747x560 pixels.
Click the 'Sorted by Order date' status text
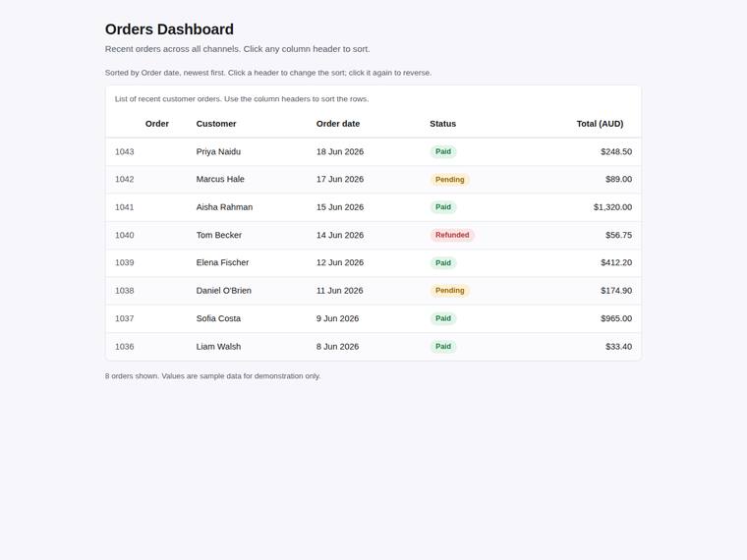(268, 73)
